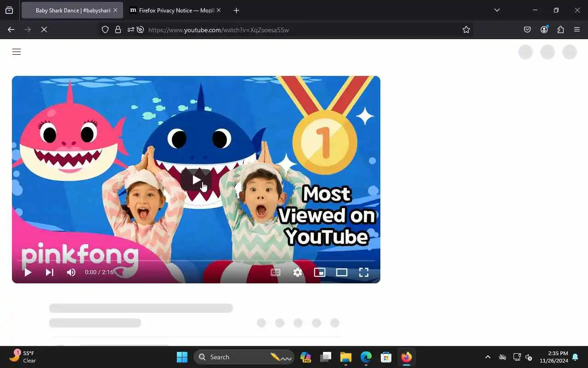Close the Firefox Privacy Notice tab

[218, 10]
